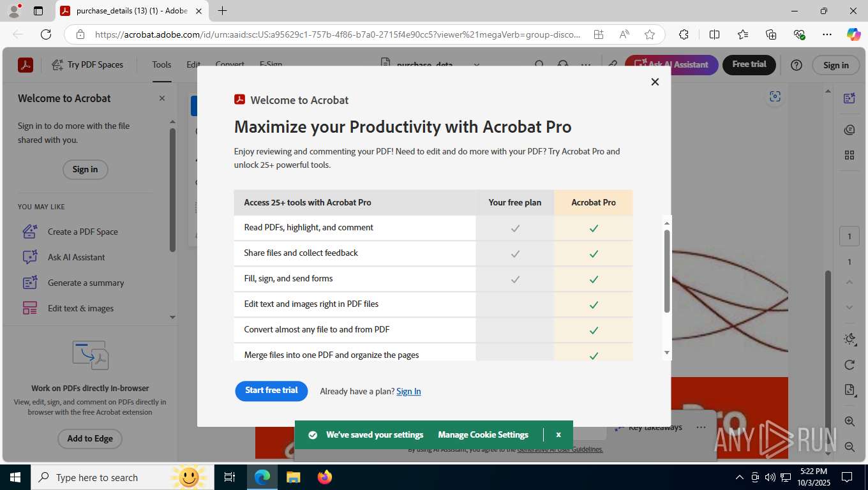The image size is (868, 490).
Task: Open Split screen in Edge
Action: point(714,34)
